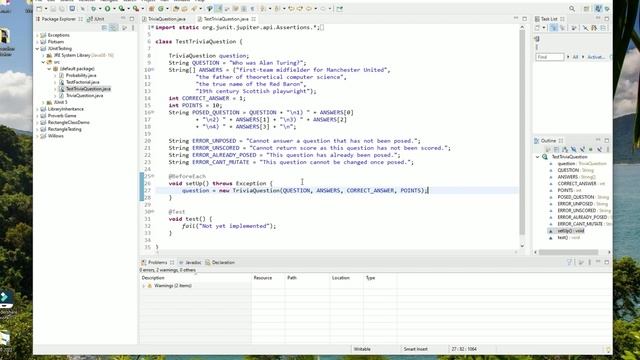640x360 pixels.
Task: Expand the Warnings (2 items) row
Action: click(x=143, y=286)
